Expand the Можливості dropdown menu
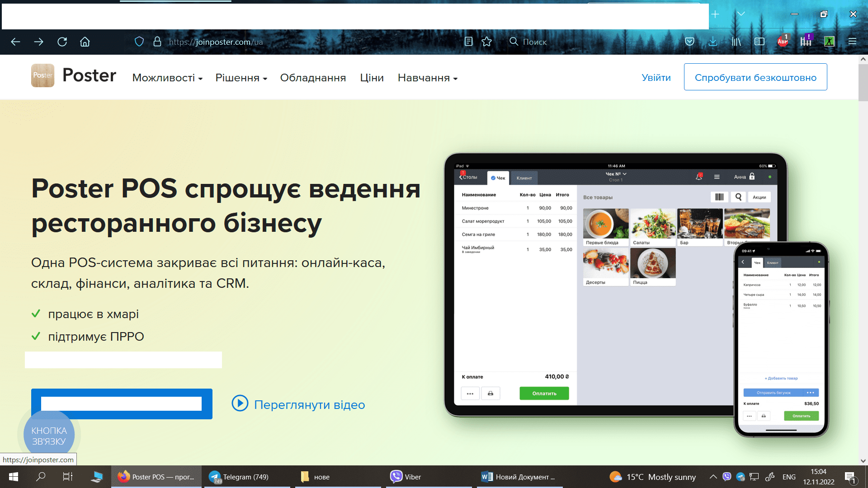The image size is (868, 488). pyautogui.click(x=167, y=78)
